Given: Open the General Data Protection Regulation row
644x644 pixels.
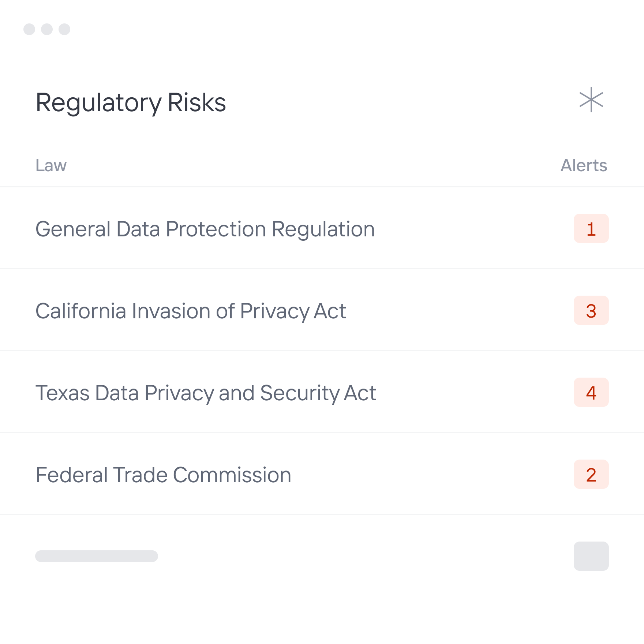Looking at the screenshot, I should [322, 228].
